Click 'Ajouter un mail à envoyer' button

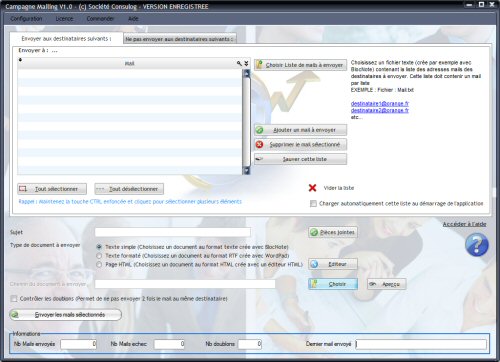click(300, 130)
